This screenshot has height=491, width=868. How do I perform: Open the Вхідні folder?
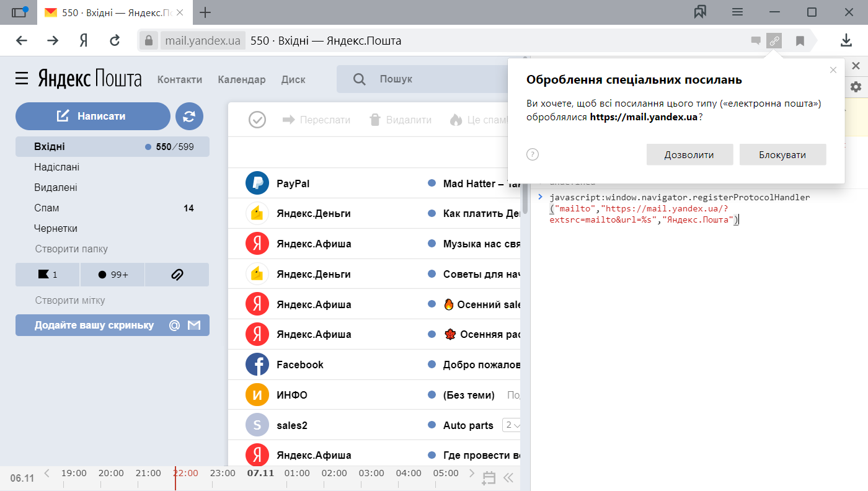click(x=112, y=147)
